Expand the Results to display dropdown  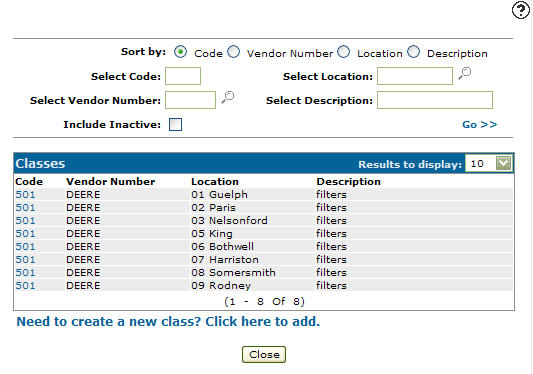pyautogui.click(x=503, y=163)
